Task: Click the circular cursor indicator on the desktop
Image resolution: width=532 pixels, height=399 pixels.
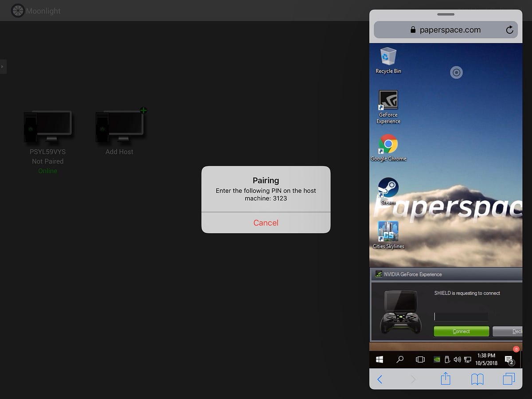Action: 456,72
